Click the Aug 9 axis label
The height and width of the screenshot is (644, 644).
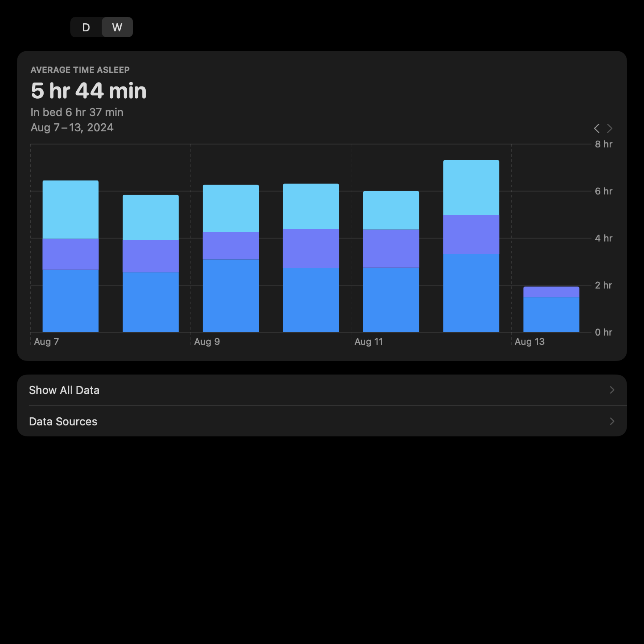coord(207,342)
